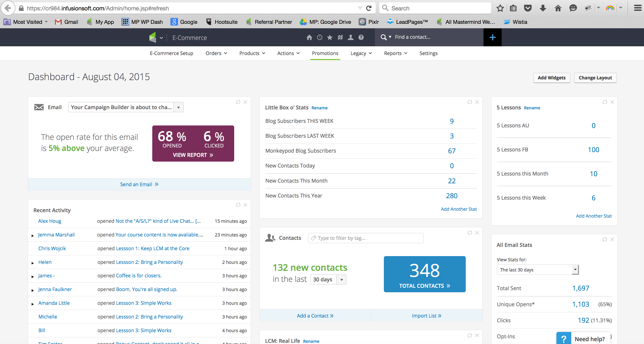Screen dimensions: 644x344
Task: Switch to the Promotions tab
Action: 325,53
